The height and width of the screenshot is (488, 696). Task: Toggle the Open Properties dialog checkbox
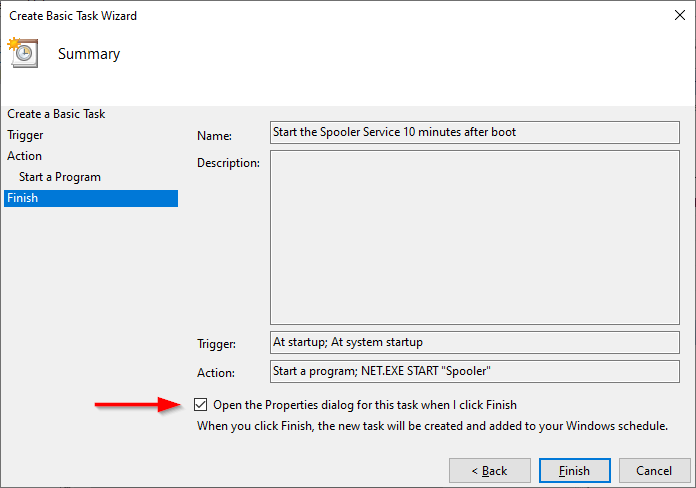[x=201, y=405]
